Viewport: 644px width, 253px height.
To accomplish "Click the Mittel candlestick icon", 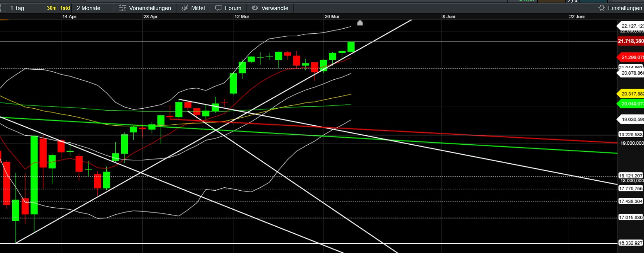I will tap(185, 8).
